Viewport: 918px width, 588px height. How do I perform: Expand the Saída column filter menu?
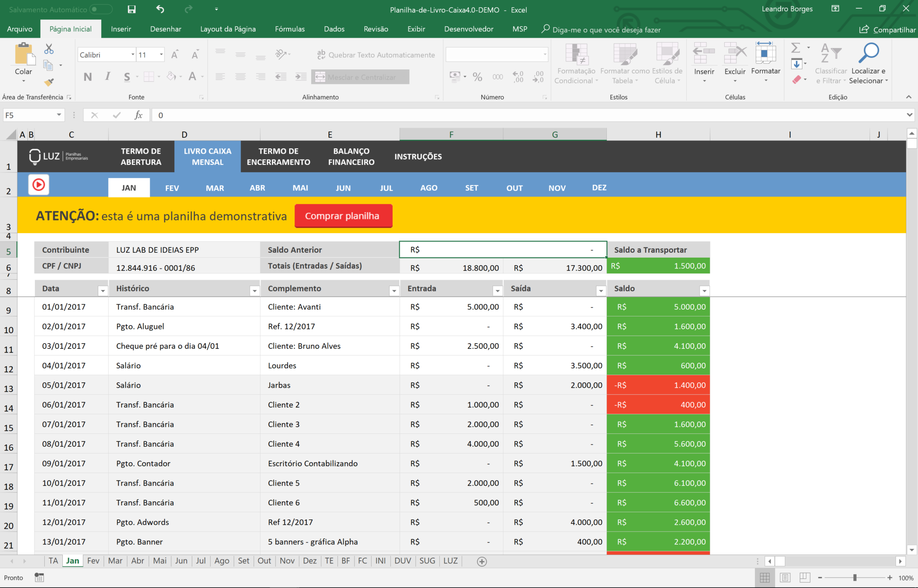click(601, 290)
